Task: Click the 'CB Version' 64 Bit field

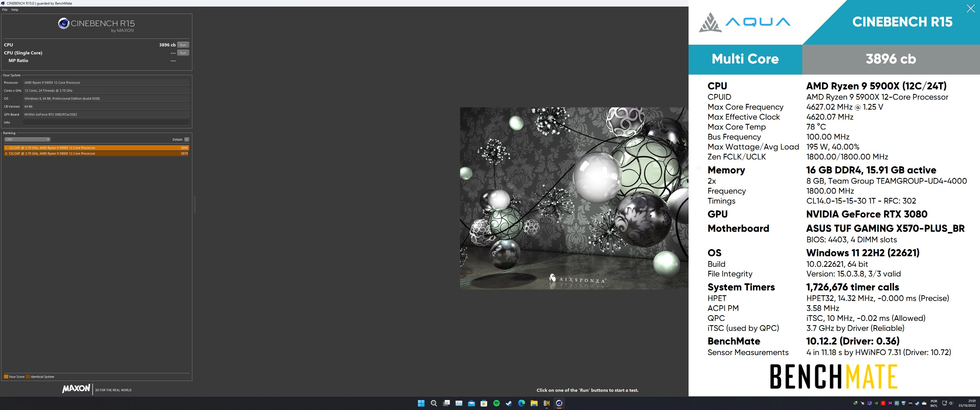Action: click(106, 106)
